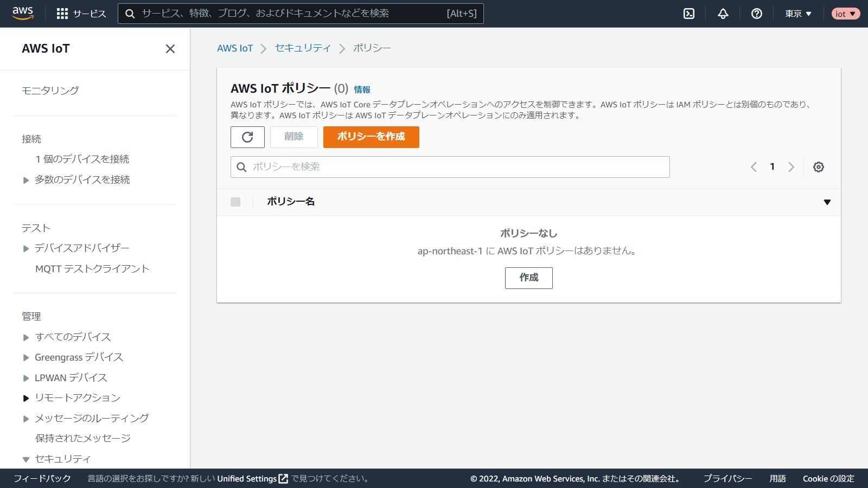Select the monitoring sidebar item
The height and width of the screenshot is (488, 868).
click(x=50, y=91)
